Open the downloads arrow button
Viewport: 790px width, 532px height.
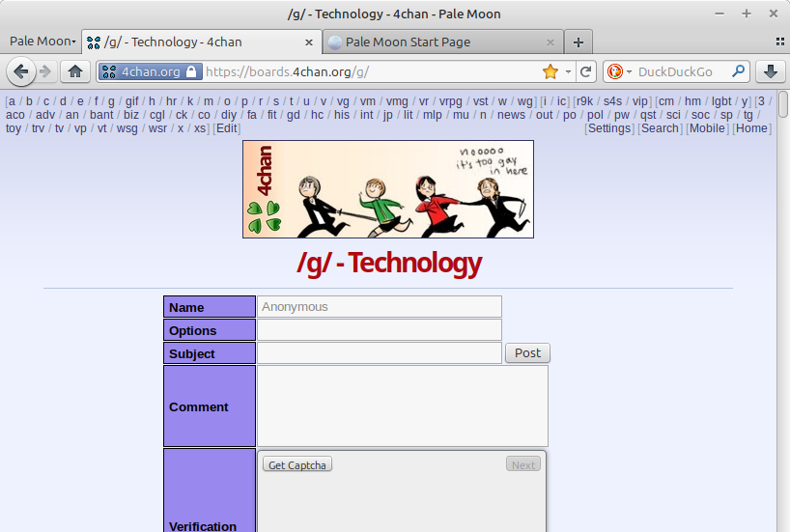pos(771,71)
